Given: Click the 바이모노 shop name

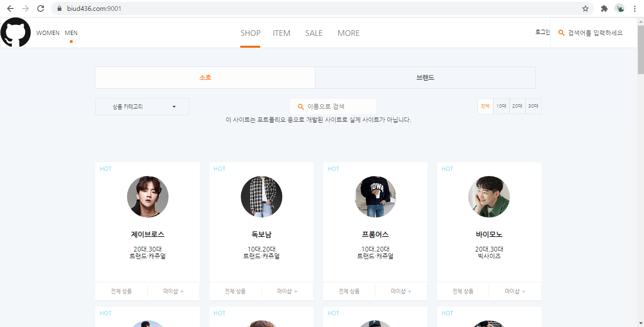Looking at the screenshot, I should 489,235.
